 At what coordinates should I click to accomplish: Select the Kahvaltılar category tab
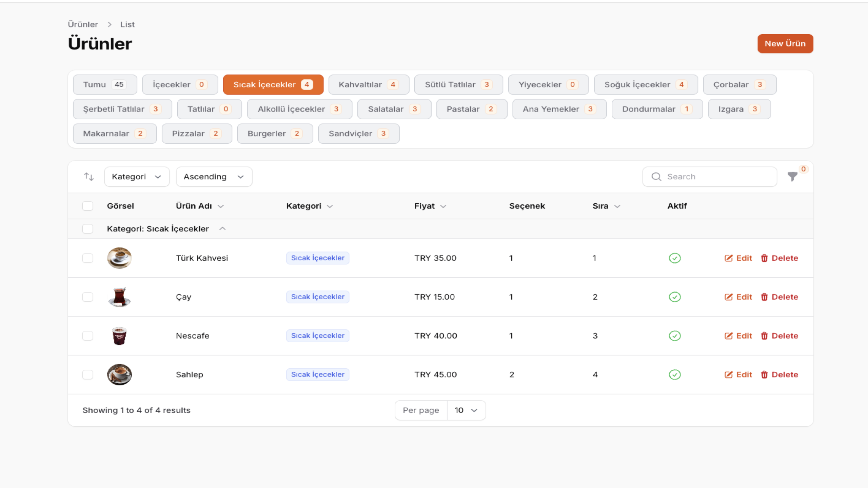pyautogui.click(x=369, y=85)
